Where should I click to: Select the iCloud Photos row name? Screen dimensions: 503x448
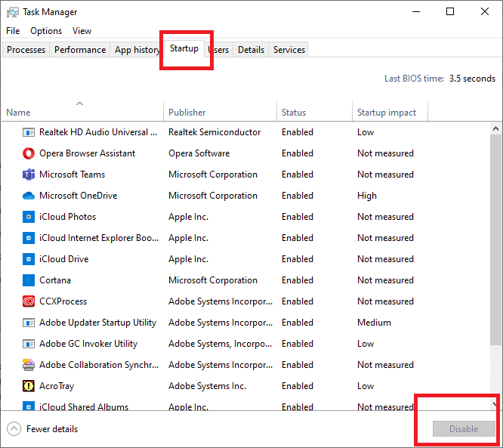point(68,217)
